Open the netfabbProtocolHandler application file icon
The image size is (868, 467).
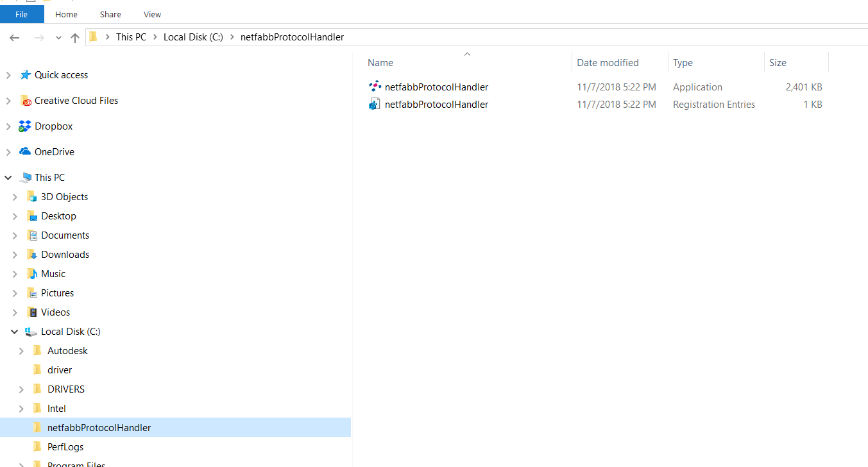375,87
